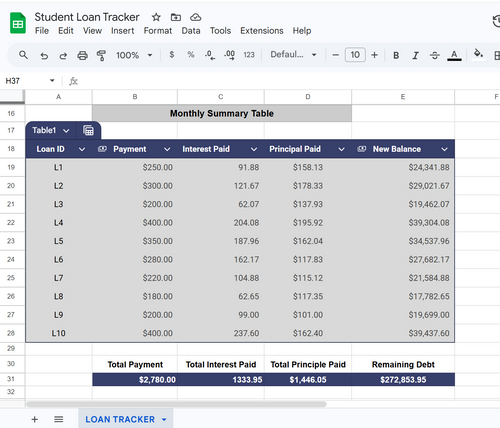Open the Help menu
Viewport: 500px width, 428px height.
pos(302,31)
